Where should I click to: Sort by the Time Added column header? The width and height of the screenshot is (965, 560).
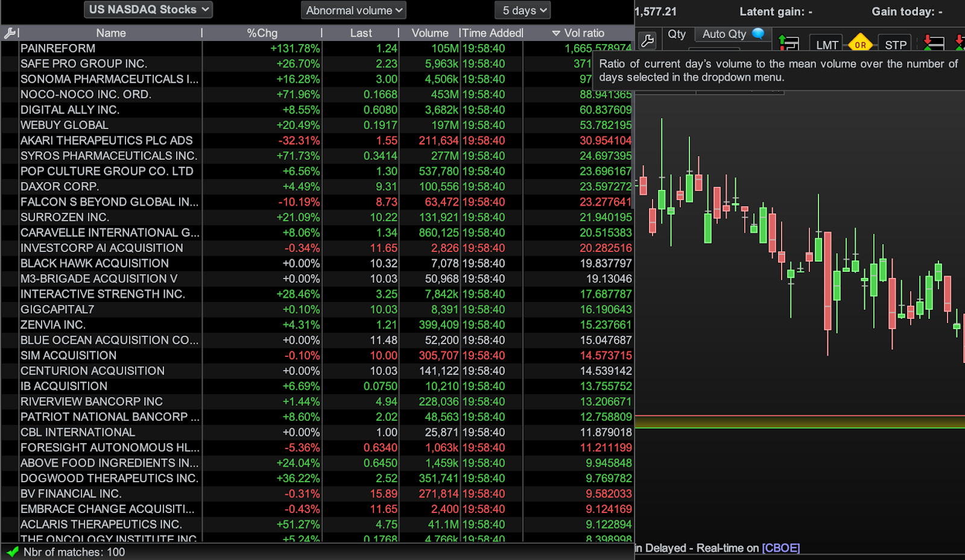click(x=492, y=33)
